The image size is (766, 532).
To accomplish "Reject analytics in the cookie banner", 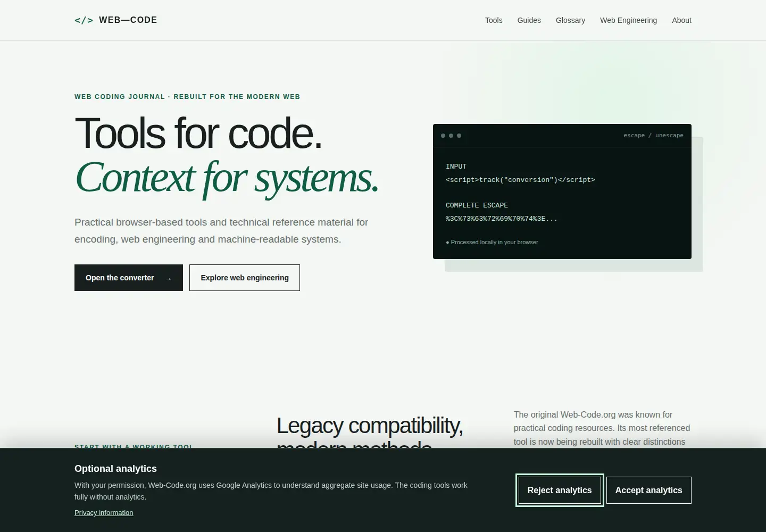I will tap(560, 490).
